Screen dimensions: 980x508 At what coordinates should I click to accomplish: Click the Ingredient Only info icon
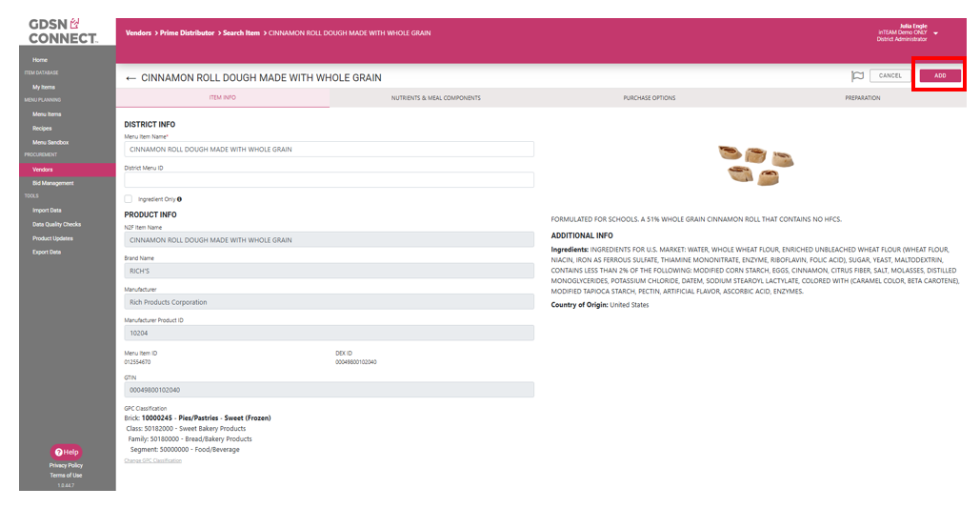pos(179,199)
